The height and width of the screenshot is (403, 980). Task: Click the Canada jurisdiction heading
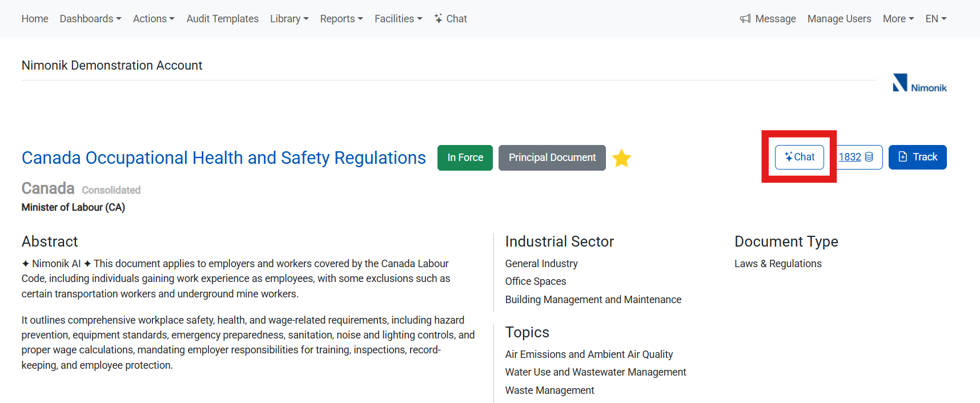pos(48,188)
